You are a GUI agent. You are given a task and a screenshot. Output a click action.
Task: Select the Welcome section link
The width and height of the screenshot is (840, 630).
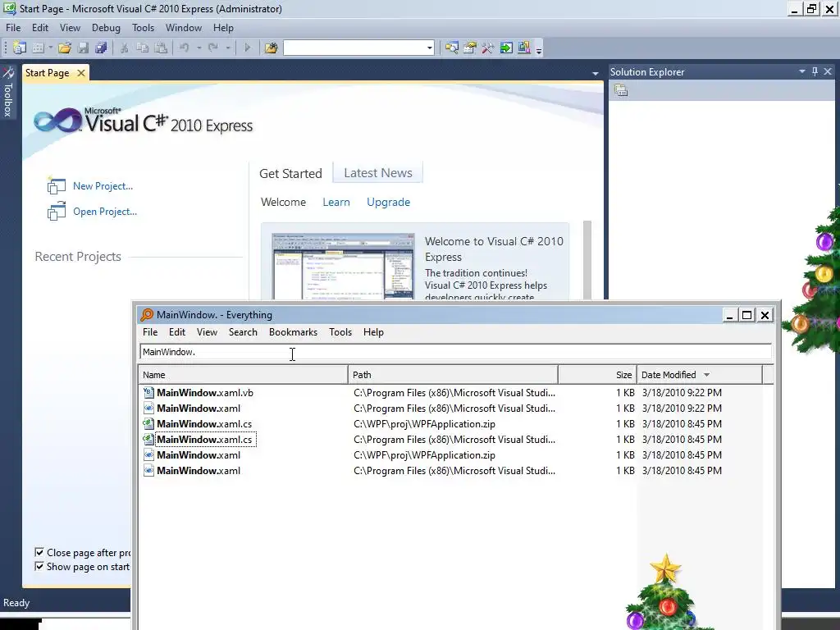coord(283,202)
